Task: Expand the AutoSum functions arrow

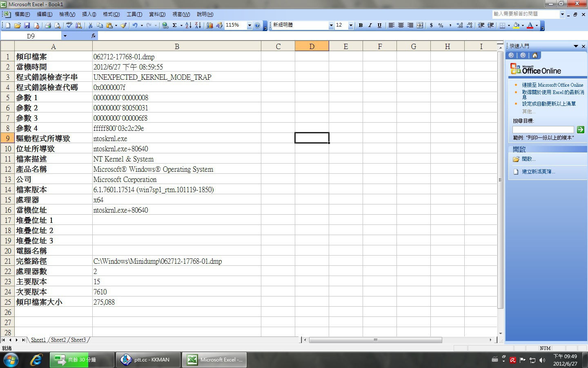Action: [181, 25]
